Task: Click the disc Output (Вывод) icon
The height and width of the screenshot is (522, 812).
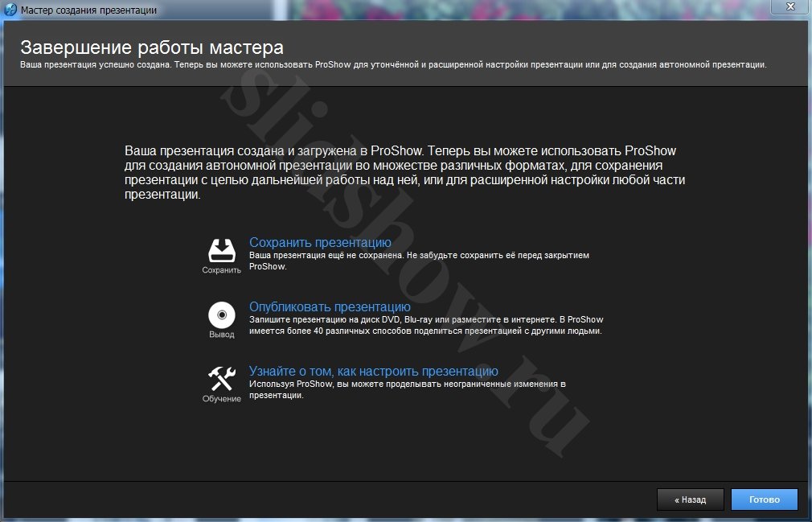Action: pyautogui.click(x=222, y=314)
